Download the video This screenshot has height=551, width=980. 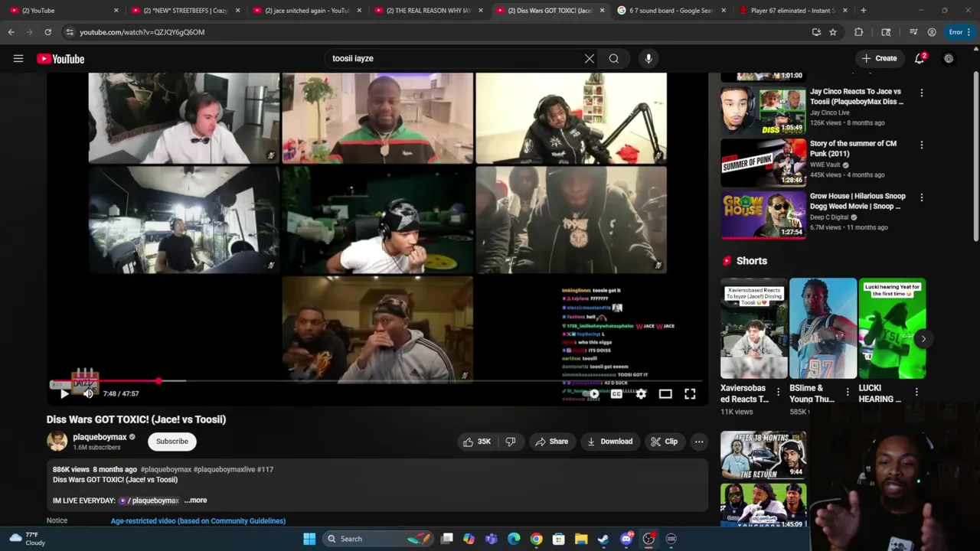609,442
